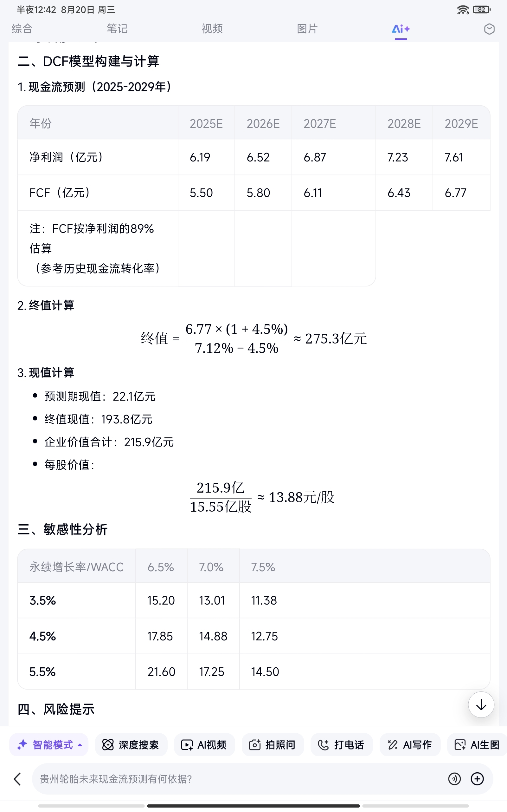The image size is (507, 812).
Task: Tap the bottom home indicator bar
Action: (x=253, y=806)
